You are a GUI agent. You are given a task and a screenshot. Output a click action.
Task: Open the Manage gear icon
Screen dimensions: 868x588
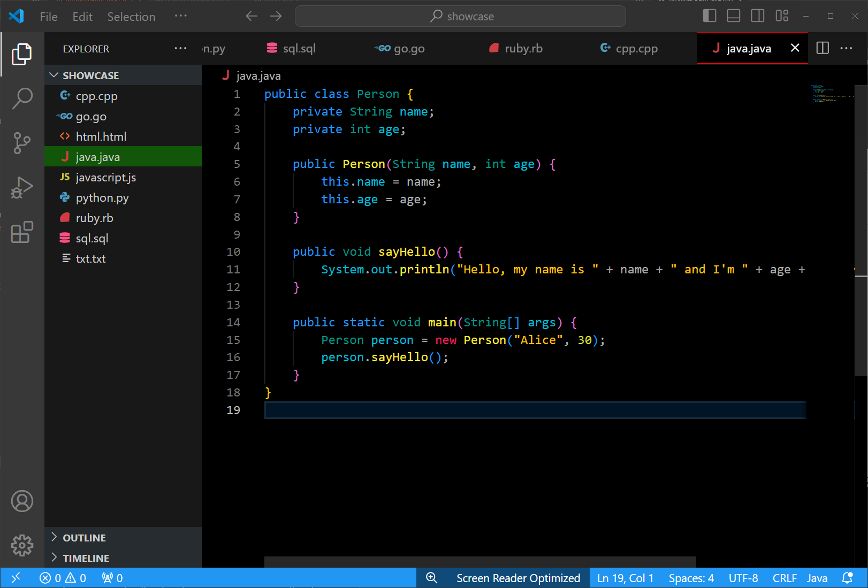[x=22, y=545]
